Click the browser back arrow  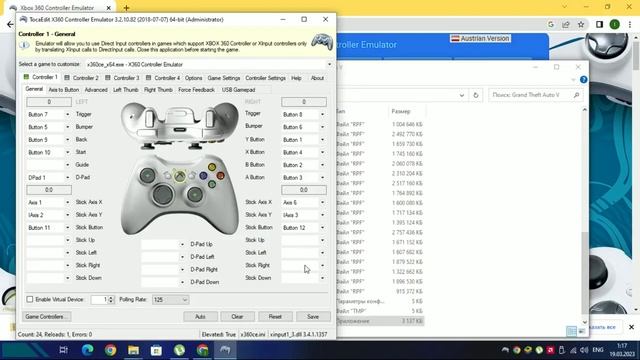(x=10, y=24)
